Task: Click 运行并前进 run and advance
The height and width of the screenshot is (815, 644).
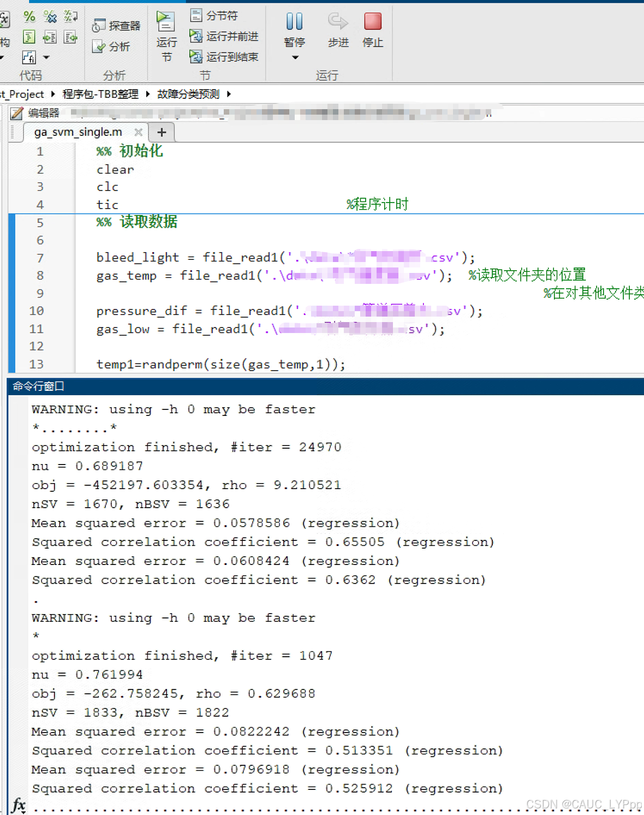Action: (224, 36)
